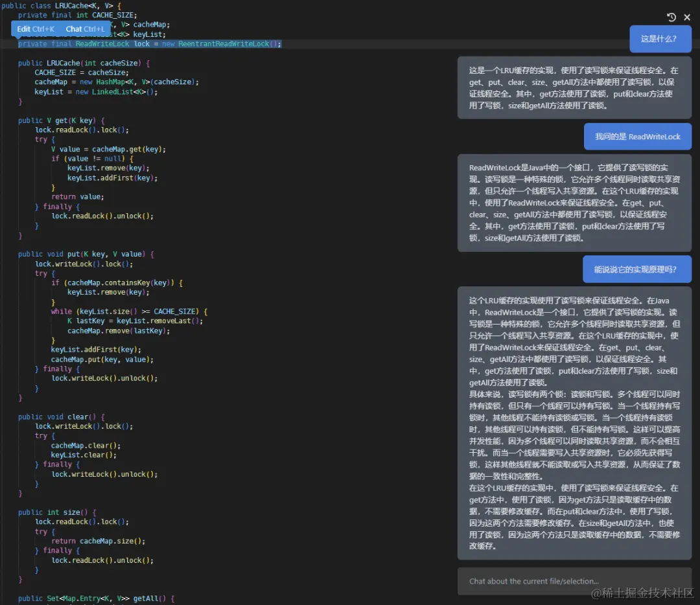This screenshot has height=605, width=700.
Task: Focus the 'Chat about the current file/selection' input
Action: click(x=574, y=581)
